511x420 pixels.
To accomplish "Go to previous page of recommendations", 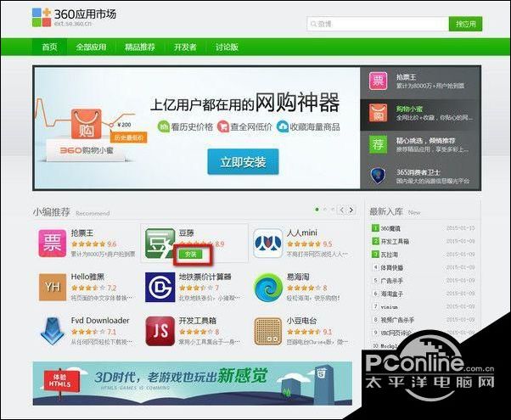I will tap(340, 210).
